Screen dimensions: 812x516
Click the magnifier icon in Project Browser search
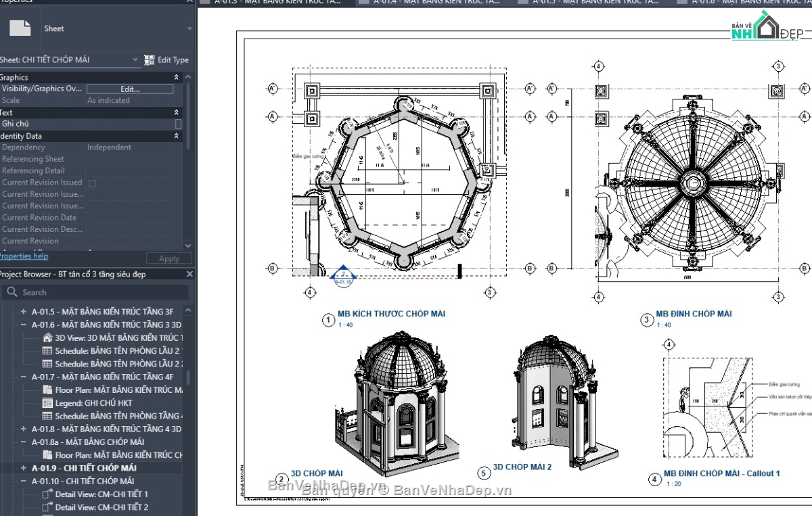click(x=12, y=292)
